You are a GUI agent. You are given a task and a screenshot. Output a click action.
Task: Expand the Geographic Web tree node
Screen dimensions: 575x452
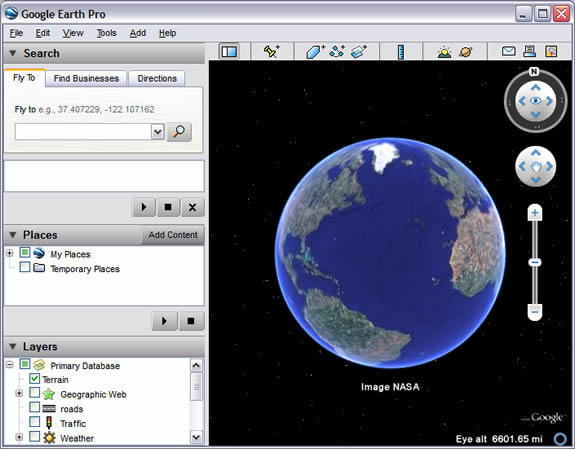[19, 393]
